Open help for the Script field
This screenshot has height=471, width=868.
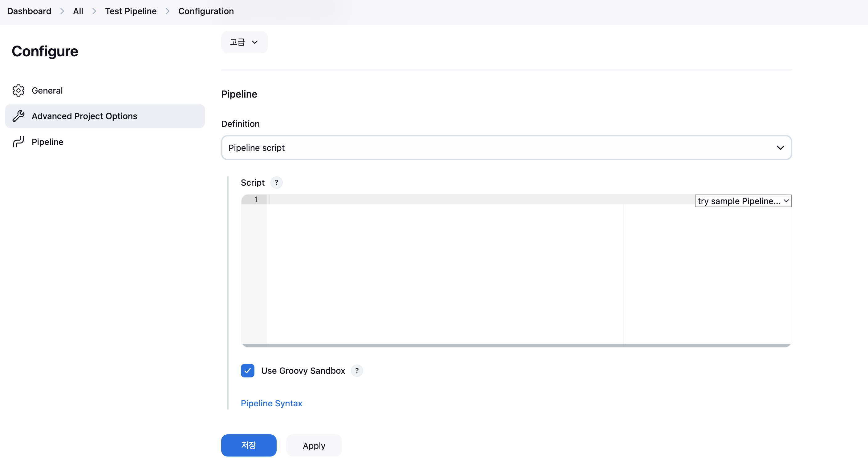click(276, 183)
